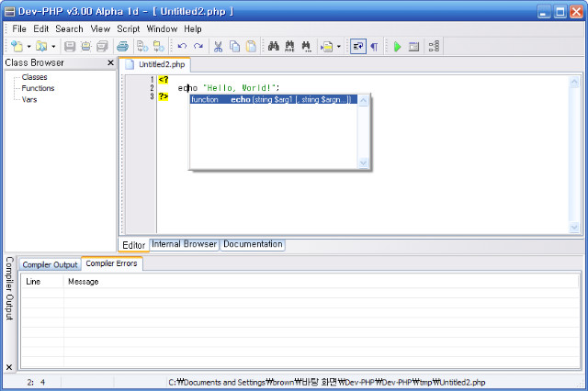The height and width of the screenshot is (391, 588).
Task: Click the New file icon
Action: 17,47
